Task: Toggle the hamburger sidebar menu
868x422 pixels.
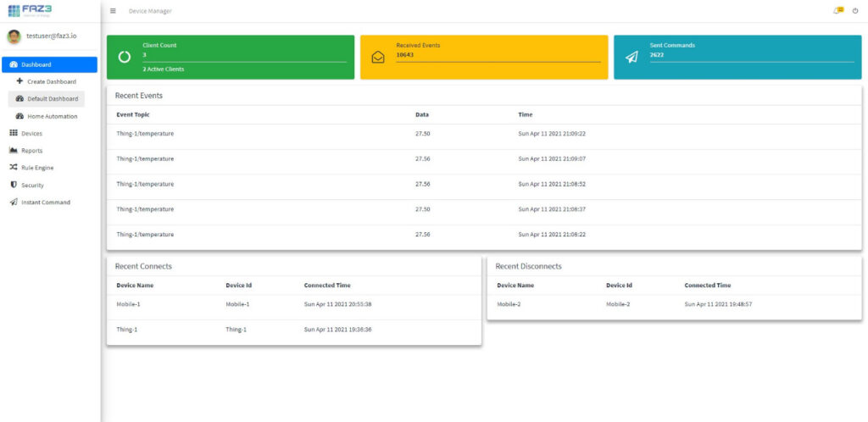Action: point(114,11)
